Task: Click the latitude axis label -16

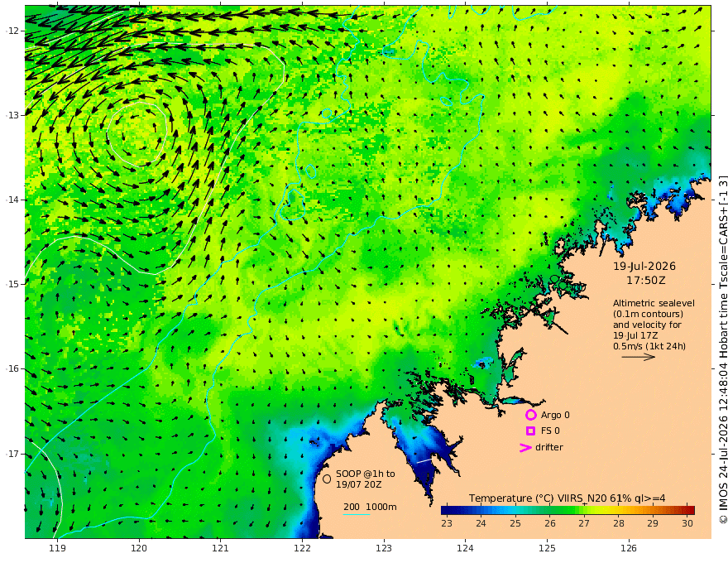Action: [x=12, y=368]
